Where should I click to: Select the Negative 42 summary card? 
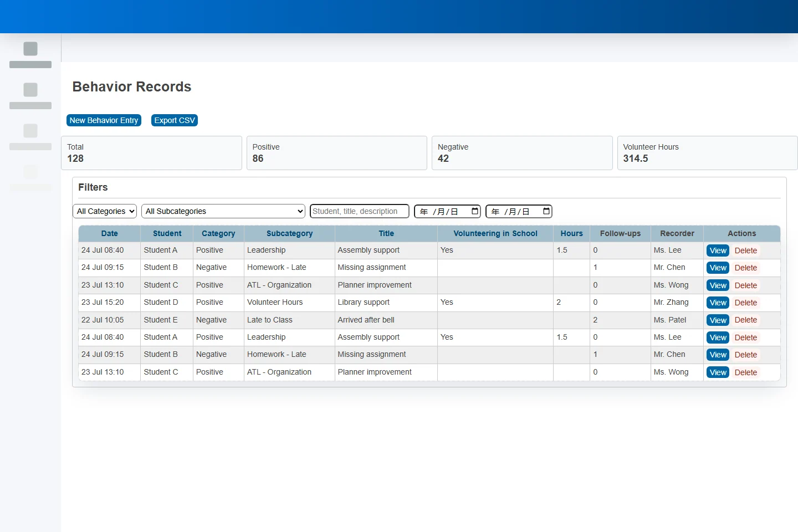pyautogui.click(x=522, y=153)
